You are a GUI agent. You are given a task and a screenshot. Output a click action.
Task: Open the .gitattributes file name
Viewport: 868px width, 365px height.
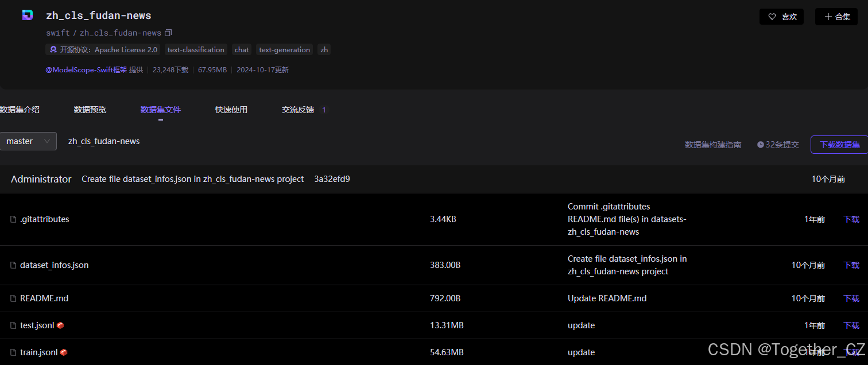[x=45, y=219]
